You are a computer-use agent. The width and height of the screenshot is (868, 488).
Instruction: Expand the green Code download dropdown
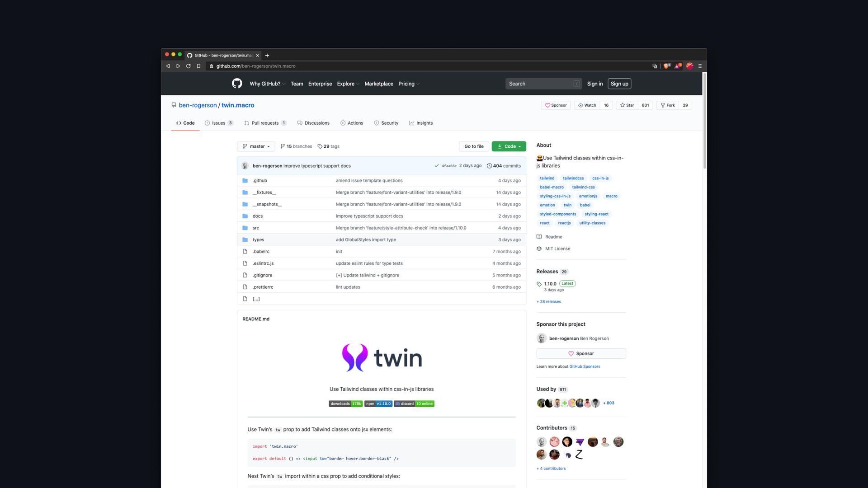click(509, 146)
